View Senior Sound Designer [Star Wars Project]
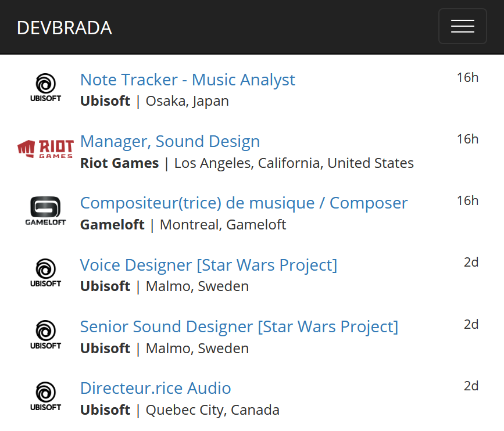This screenshot has width=504, height=431. point(239,326)
